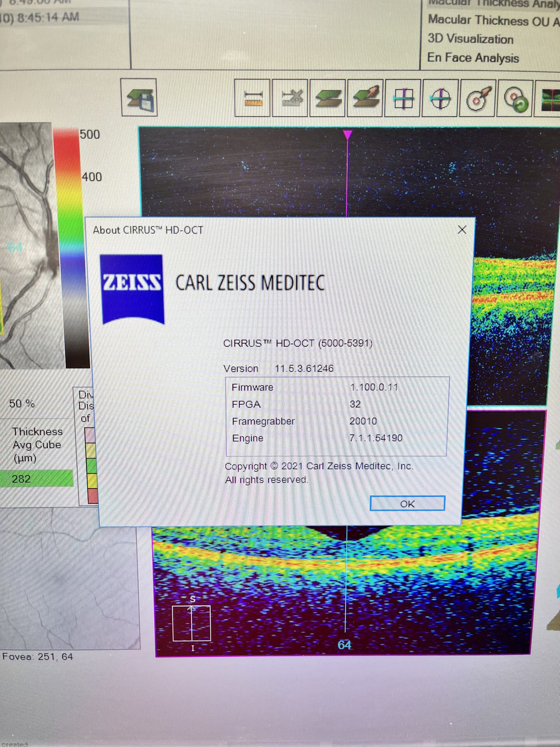
Task: Click Framegrabber value 20010
Action: pos(363,421)
